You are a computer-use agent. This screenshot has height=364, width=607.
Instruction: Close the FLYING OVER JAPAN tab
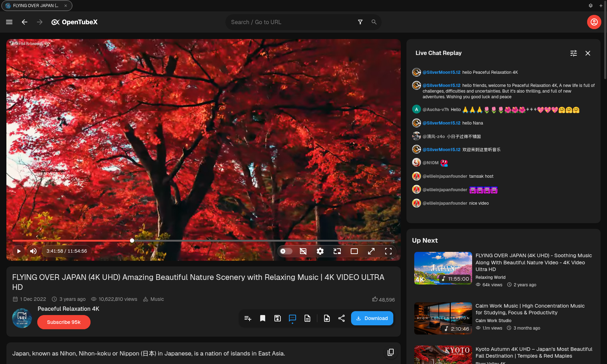[x=66, y=6]
